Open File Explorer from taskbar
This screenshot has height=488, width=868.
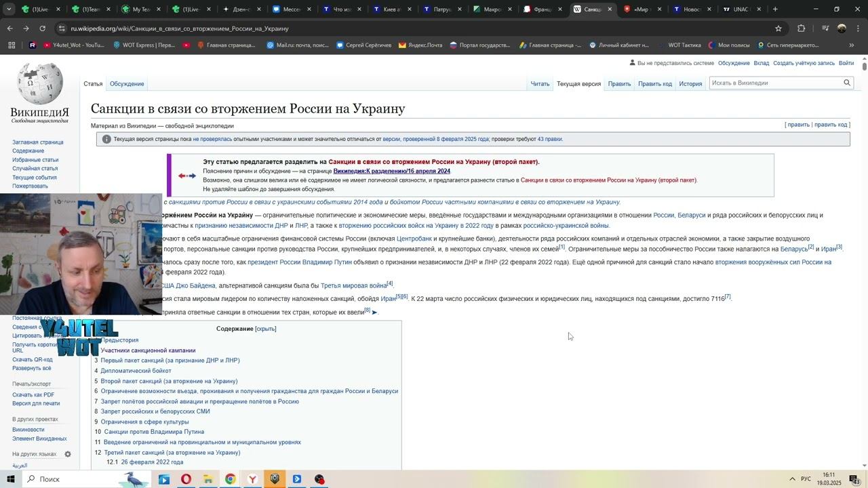208,479
